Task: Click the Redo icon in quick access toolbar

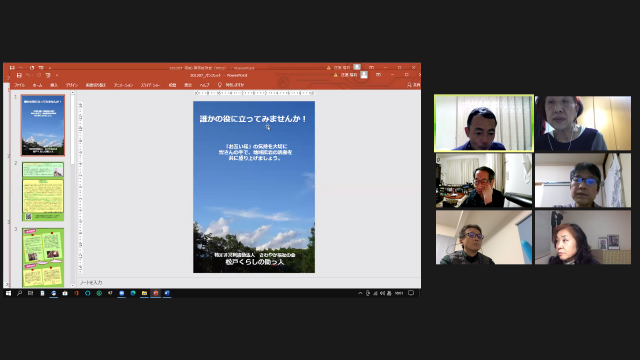Action: point(39,76)
